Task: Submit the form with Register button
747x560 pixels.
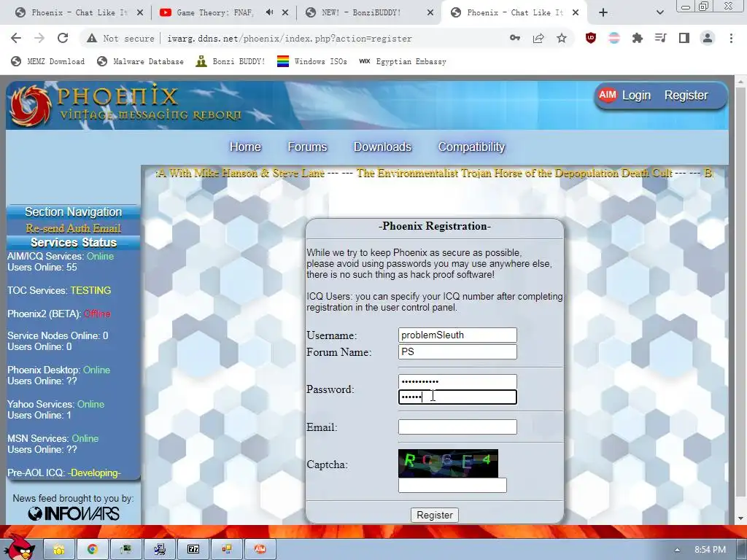Action: 435,515
